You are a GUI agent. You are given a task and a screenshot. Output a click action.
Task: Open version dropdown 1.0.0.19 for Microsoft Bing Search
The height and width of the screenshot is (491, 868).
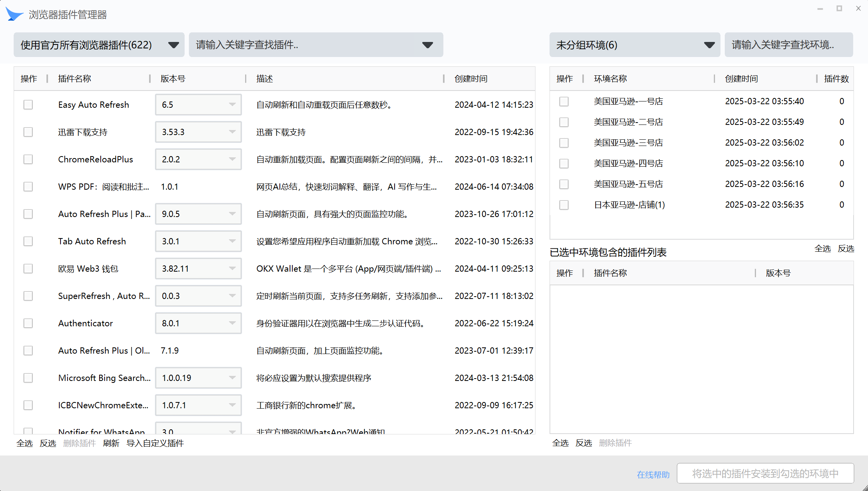198,378
